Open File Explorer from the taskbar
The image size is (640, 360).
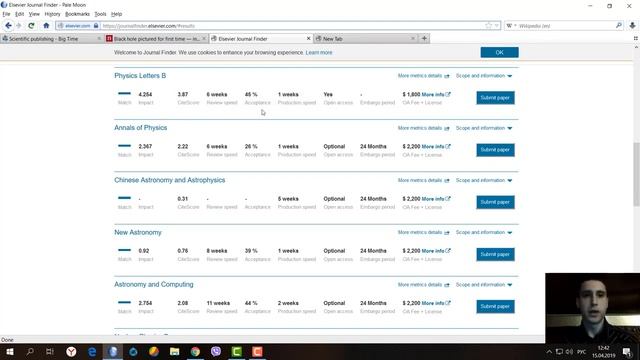(175, 351)
